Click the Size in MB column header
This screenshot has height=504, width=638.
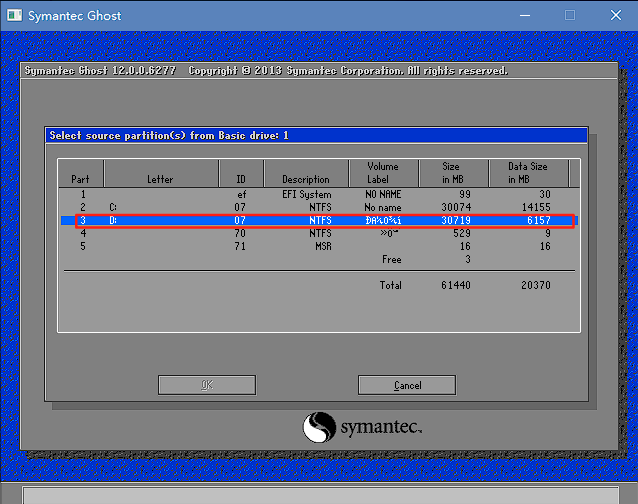tap(452, 173)
